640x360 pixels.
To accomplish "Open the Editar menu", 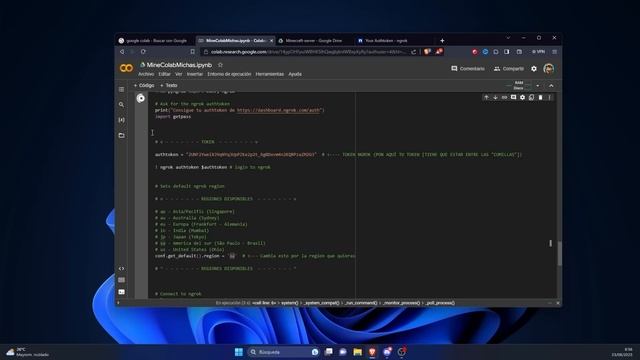I will point(164,74).
